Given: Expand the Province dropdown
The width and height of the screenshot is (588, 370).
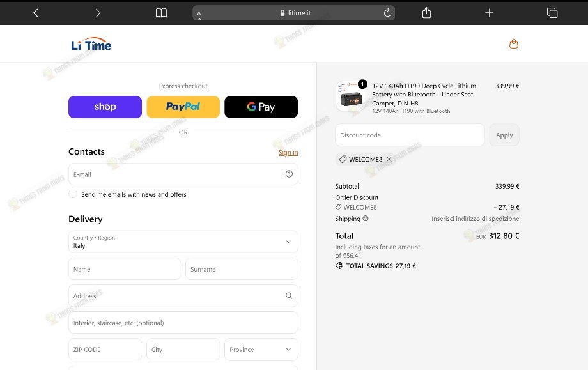Looking at the screenshot, I should tap(261, 350).
